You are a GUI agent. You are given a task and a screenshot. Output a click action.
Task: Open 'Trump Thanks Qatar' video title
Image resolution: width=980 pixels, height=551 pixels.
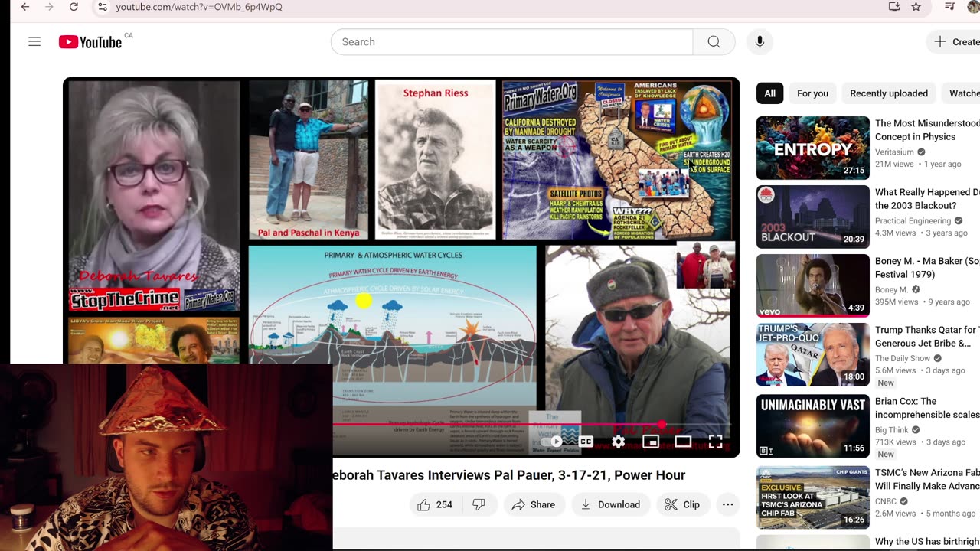pos(927,337)
